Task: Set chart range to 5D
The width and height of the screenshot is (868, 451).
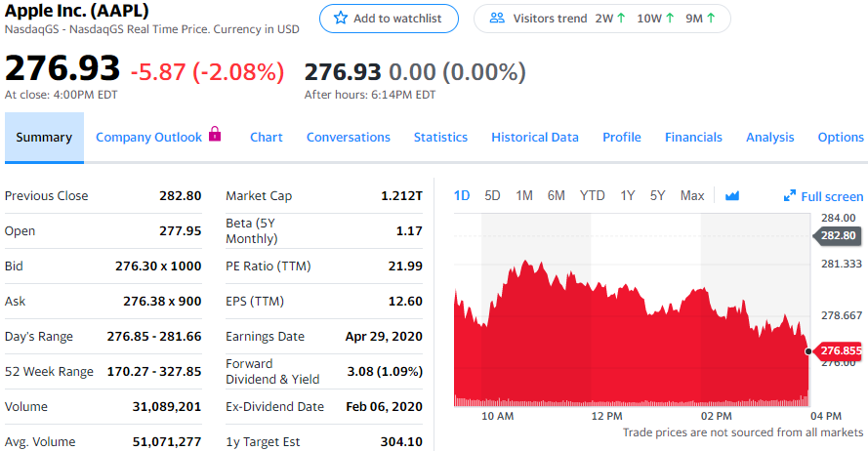Action: 493,195
